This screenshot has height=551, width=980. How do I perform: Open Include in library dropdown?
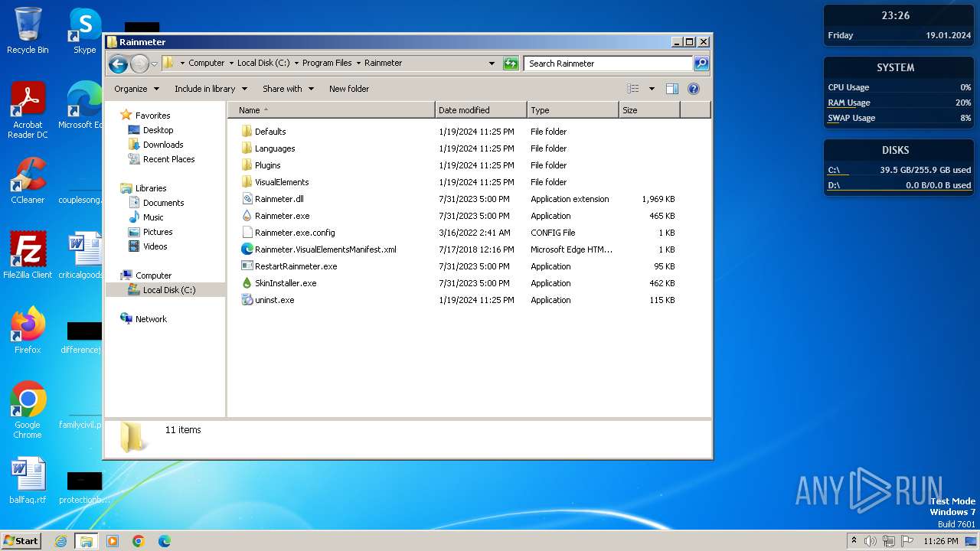[x=210, y=89]
